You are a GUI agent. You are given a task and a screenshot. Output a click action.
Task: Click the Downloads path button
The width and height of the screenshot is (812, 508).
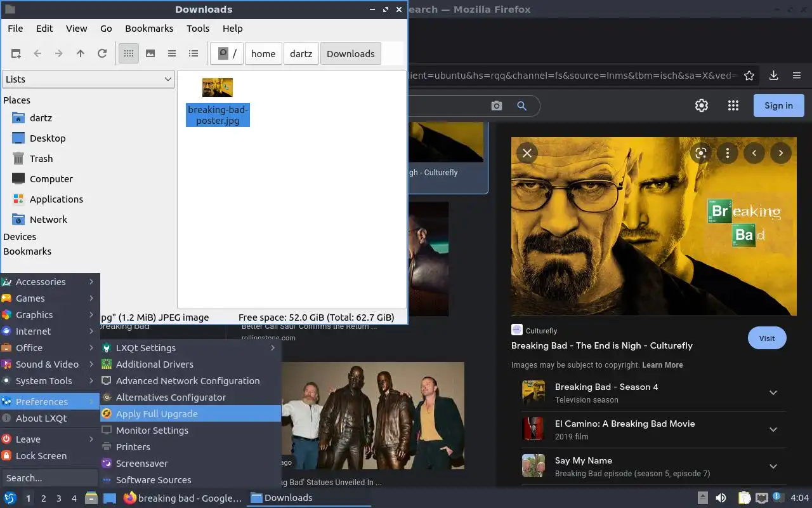(351, 54)
